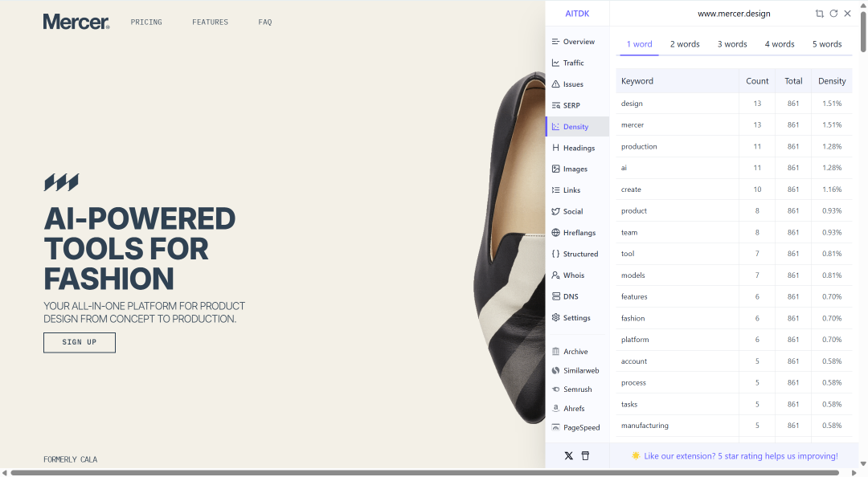Viewport: 868px width, 477px height.
Task: Open the Hreflangs globe icon
Action: 556,232
